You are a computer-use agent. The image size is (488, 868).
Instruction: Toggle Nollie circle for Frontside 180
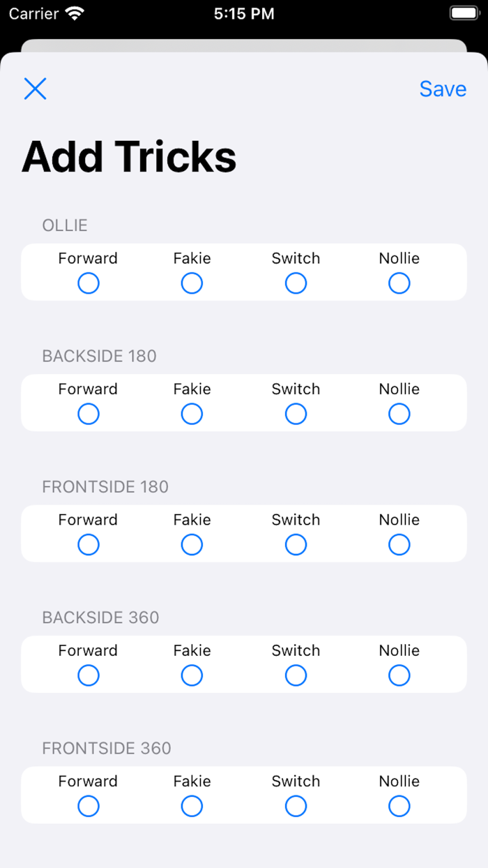coord(399,544)
